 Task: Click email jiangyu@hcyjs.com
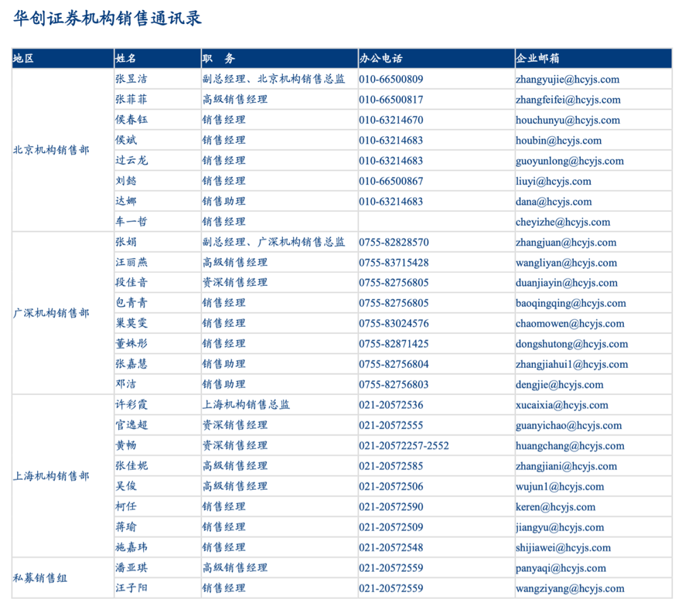pyautogui.click(x=559, y=528)
